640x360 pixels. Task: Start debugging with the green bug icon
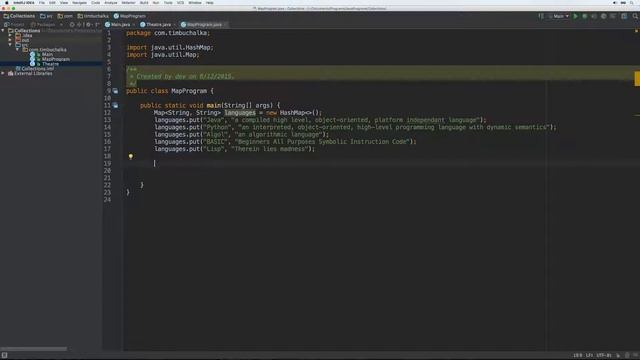coord(584,16)
